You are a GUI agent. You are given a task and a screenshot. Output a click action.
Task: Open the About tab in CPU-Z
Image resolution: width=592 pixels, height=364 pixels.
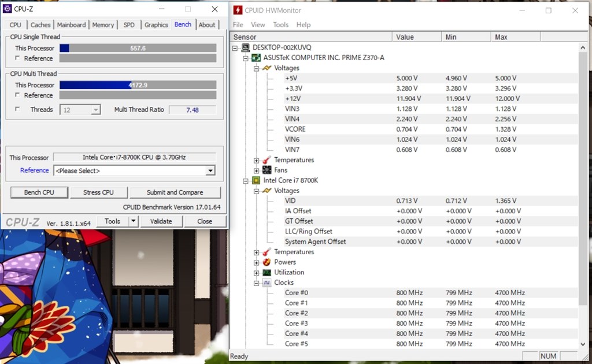[207, 25]
